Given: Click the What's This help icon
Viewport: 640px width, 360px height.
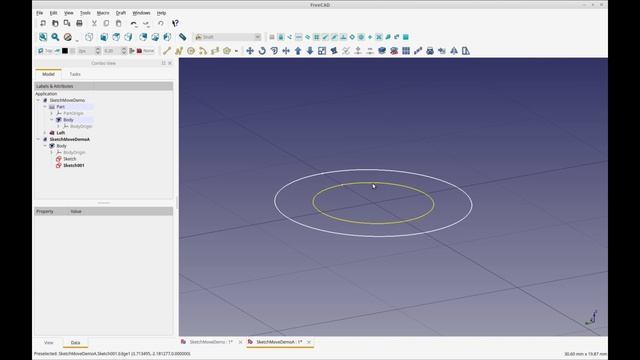Looking at the screenshot, I should tap(176, 23).
